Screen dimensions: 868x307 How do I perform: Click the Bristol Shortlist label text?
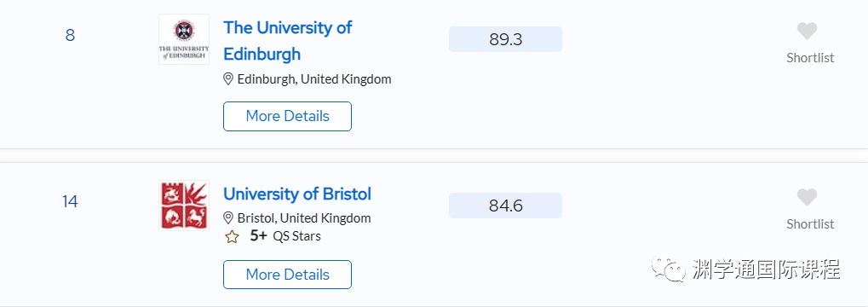click(810, 224)
